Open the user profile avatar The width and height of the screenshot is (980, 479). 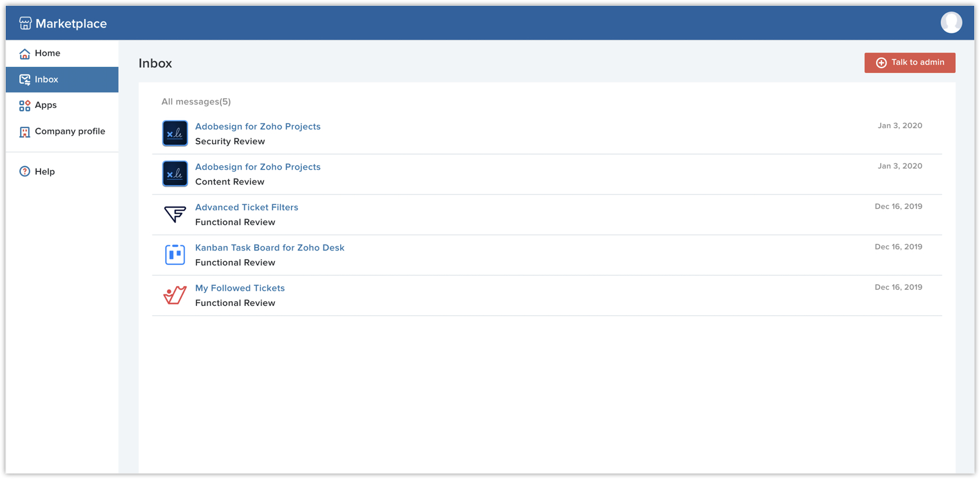[951, 23]
